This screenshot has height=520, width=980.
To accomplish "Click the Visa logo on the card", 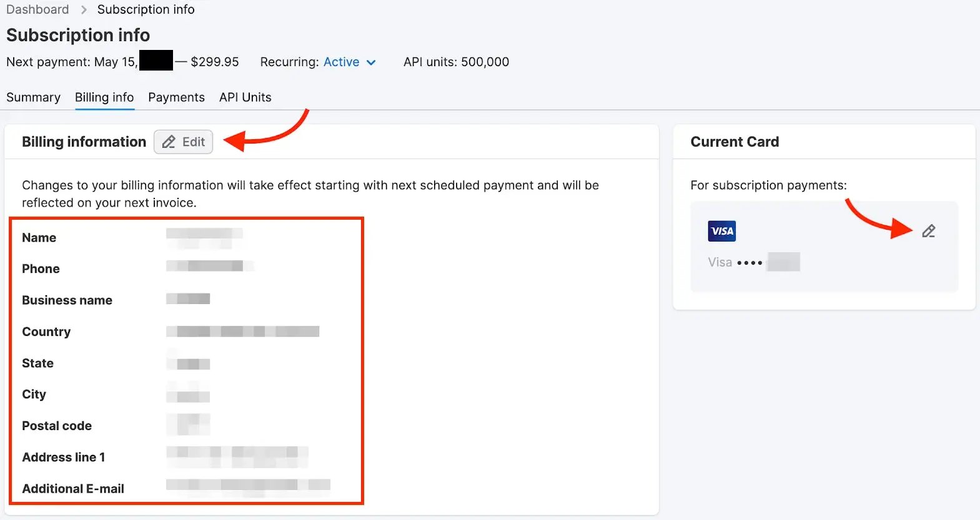I will coord(721,231).
